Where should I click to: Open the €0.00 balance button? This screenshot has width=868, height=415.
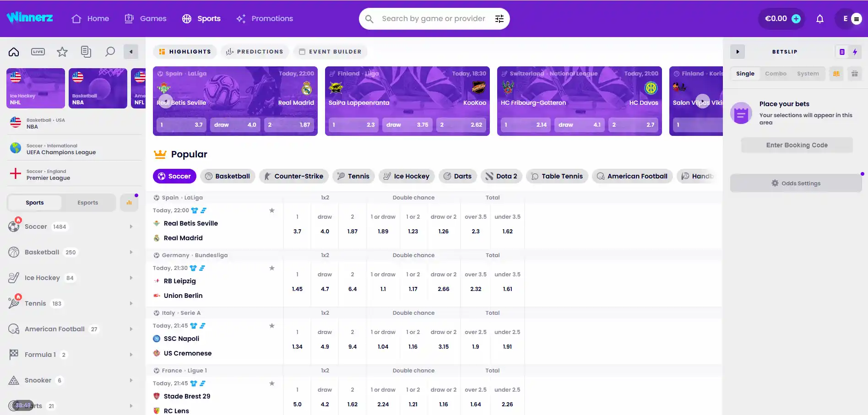pos(781,19)
